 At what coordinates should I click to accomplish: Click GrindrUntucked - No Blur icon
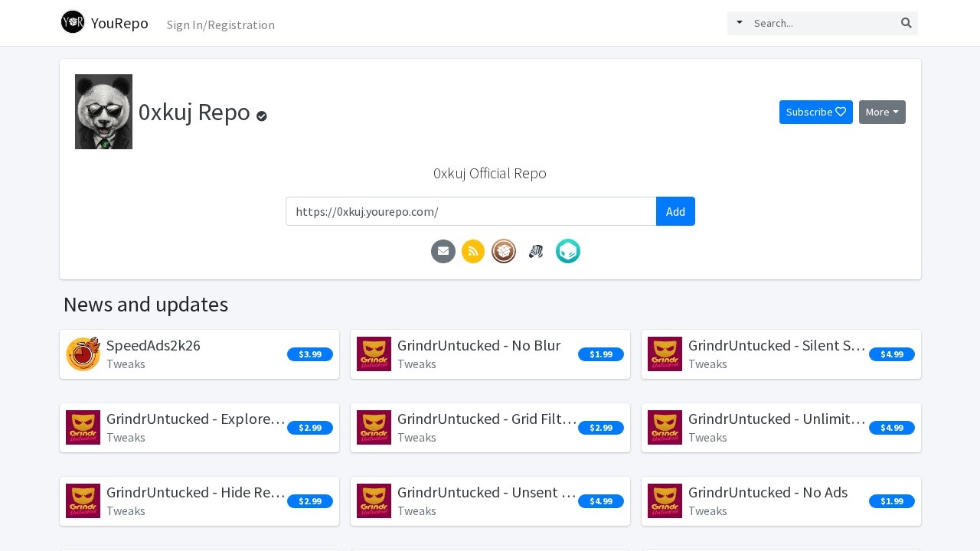click(x=374, y=354)
